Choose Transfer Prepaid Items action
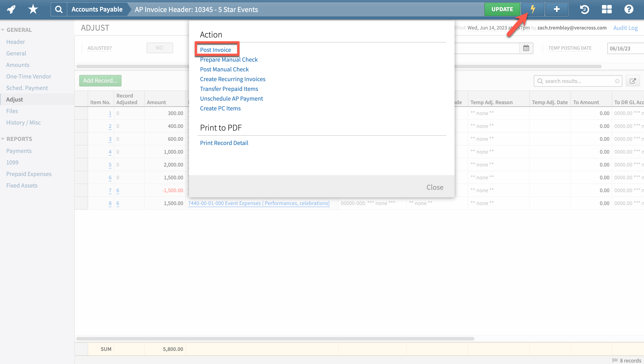This screenshot has height=364, width=644. [x=229, y=89]
